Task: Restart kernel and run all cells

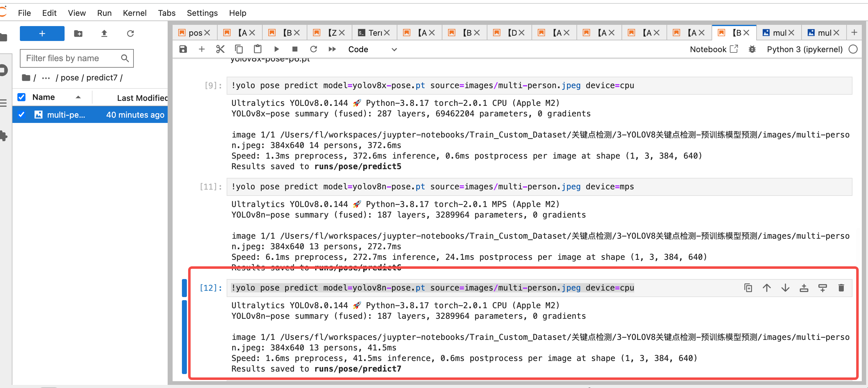Action: (x=332, y=49)
